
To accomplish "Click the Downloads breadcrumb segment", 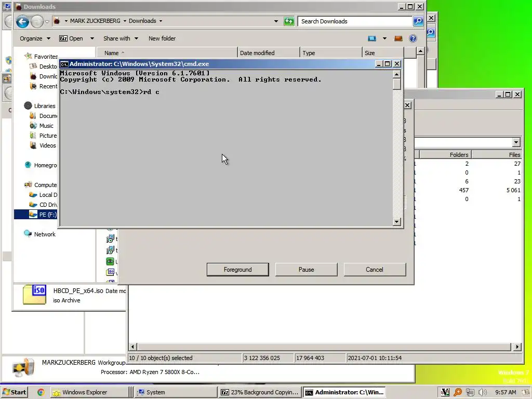I will (x=142, y=21).
